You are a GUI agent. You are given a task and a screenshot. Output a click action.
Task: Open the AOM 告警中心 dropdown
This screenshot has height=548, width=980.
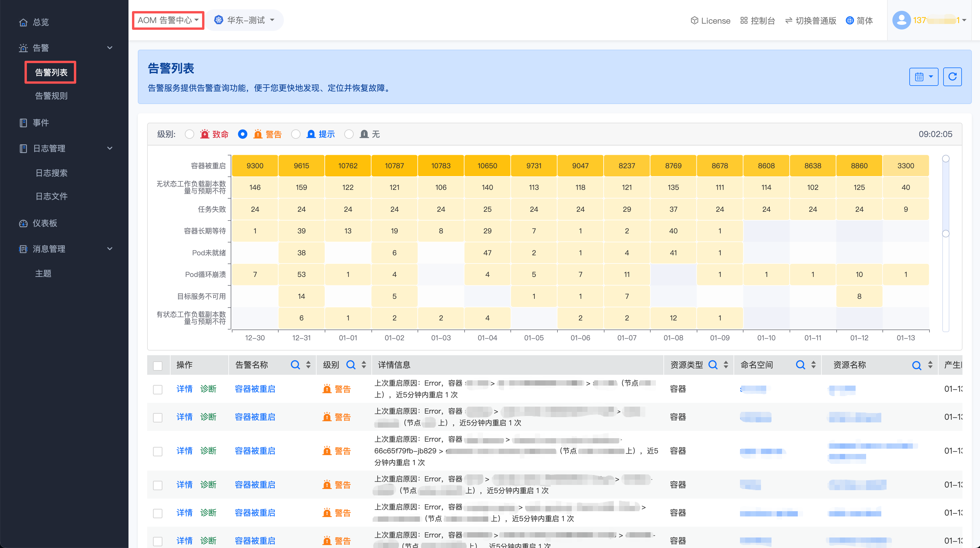click(x=168, y=20)
